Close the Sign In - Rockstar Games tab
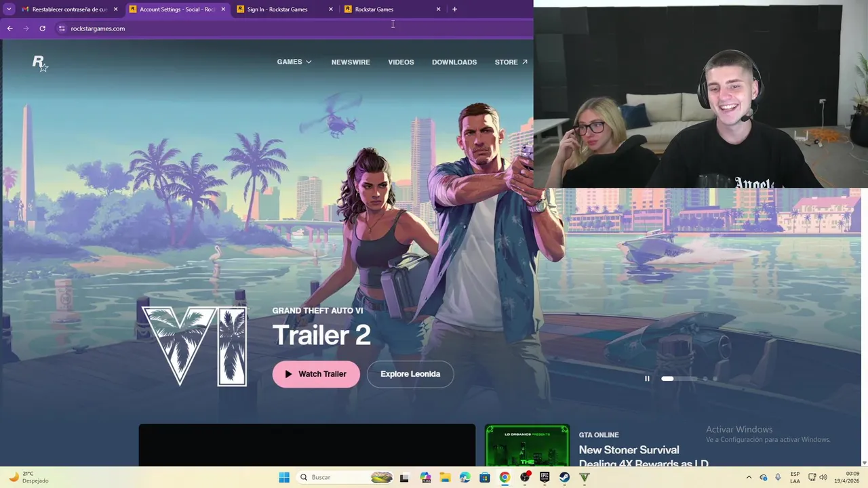 331,9
